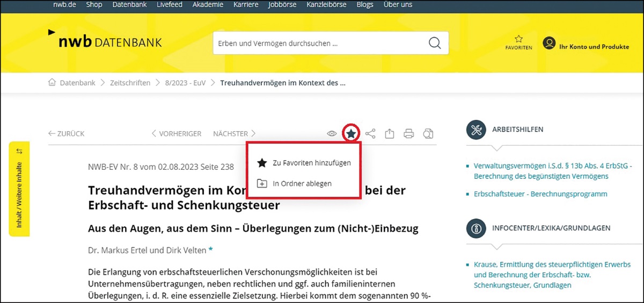Go to NÄCHSTER article

coord(235,133)
